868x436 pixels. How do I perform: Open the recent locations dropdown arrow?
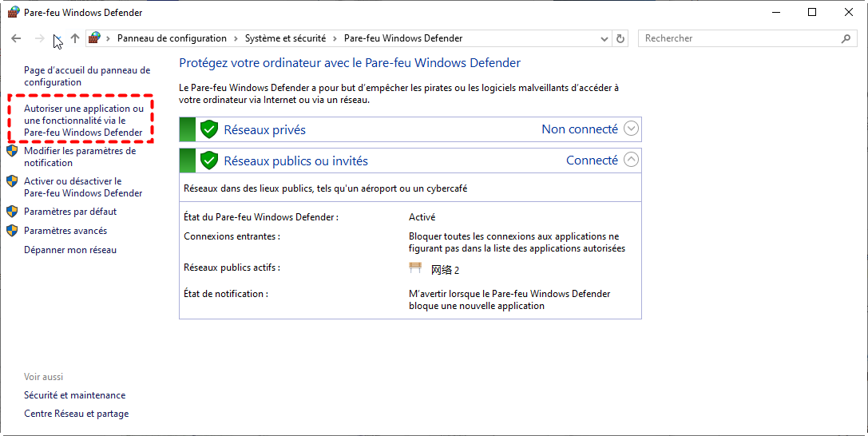[x=57, y=38]
